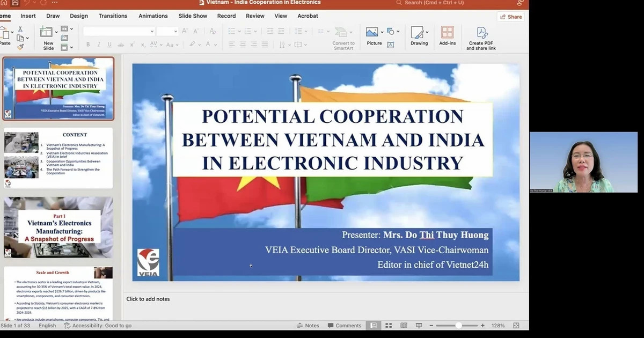Toggle italic formatting
This screenshot has height=338, width=644.
(x=98, y=45)
